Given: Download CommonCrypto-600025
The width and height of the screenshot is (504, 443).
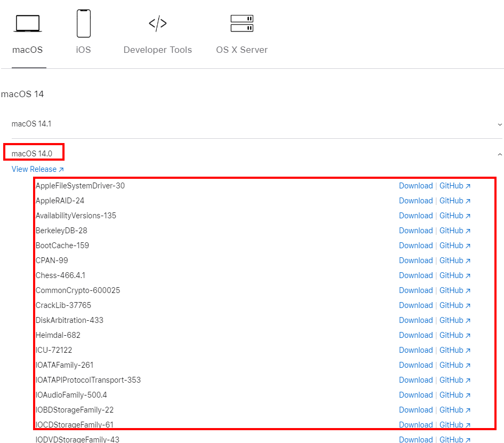Looking at the screenshot, I should pos(416,290).
